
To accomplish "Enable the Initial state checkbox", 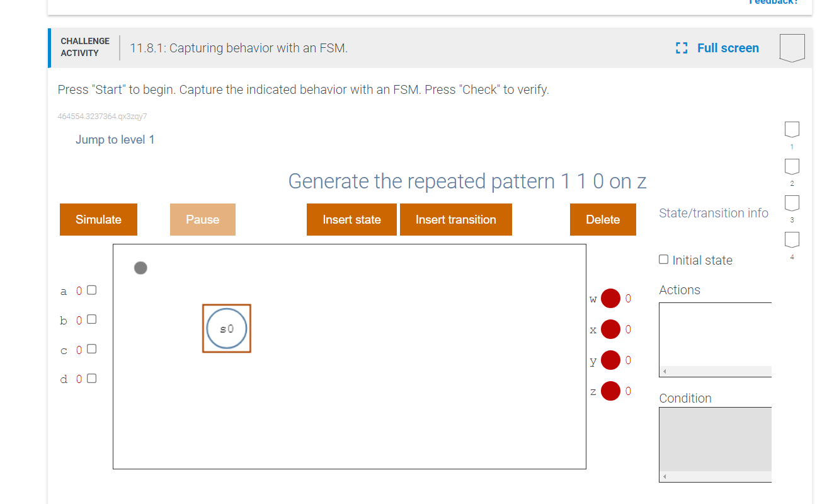I will pos(663,259).
